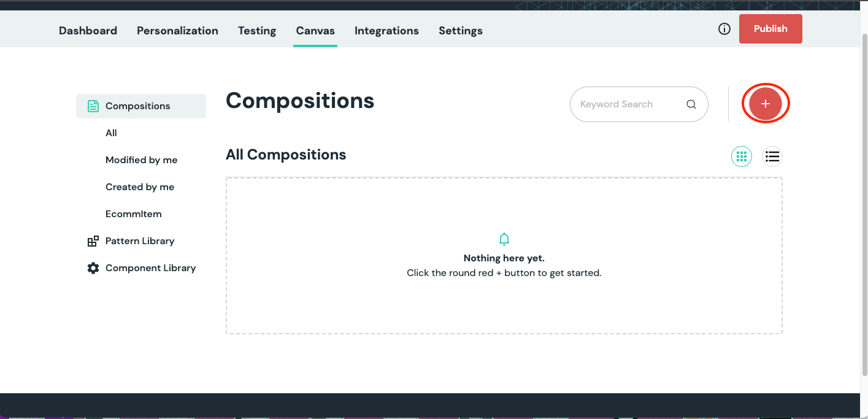Open the Personalization tab

(x=177, y=31)
